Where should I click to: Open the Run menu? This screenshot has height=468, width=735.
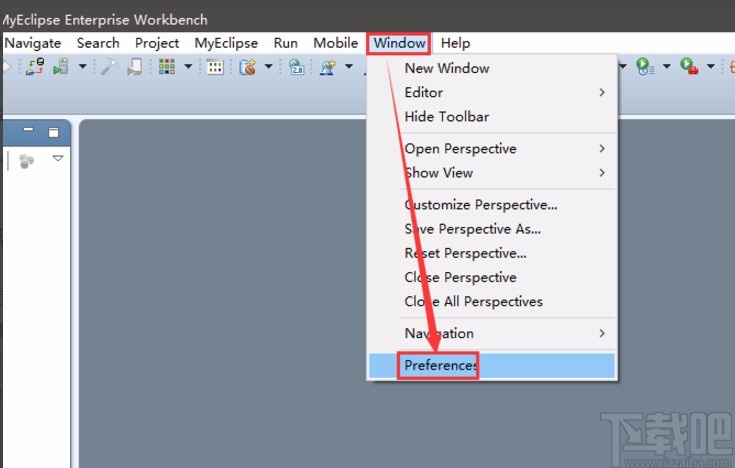tap(285, 43)
